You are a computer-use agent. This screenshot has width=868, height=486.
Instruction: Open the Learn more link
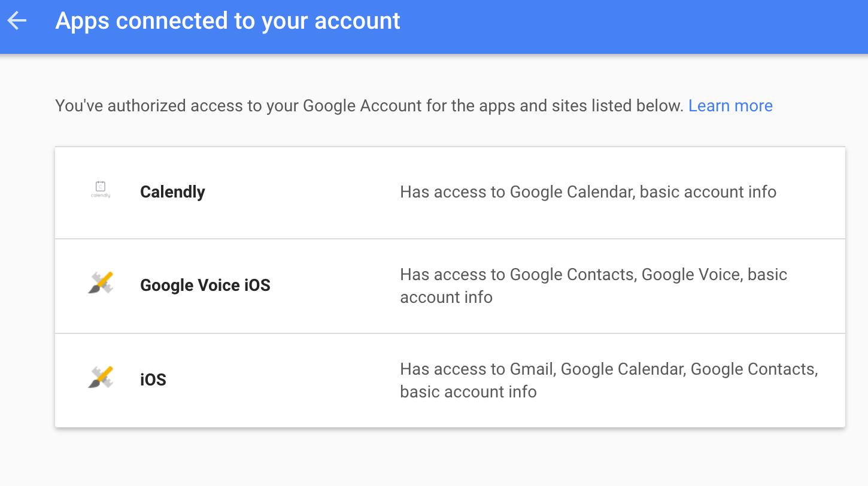coord(730,106)
